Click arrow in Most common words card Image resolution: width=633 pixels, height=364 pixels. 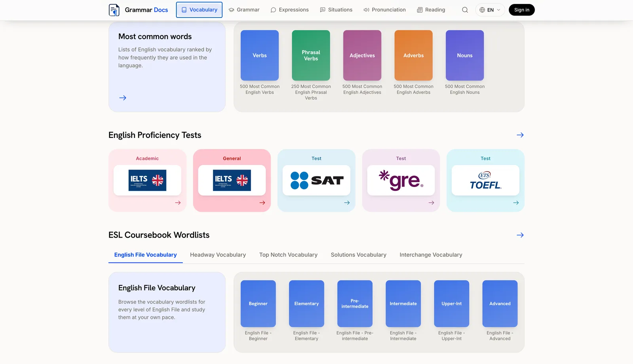click(123, 98)
